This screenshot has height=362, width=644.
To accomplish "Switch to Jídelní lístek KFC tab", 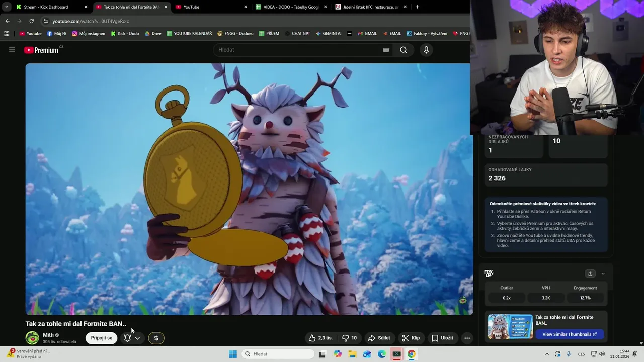I will tap(371, 7).
